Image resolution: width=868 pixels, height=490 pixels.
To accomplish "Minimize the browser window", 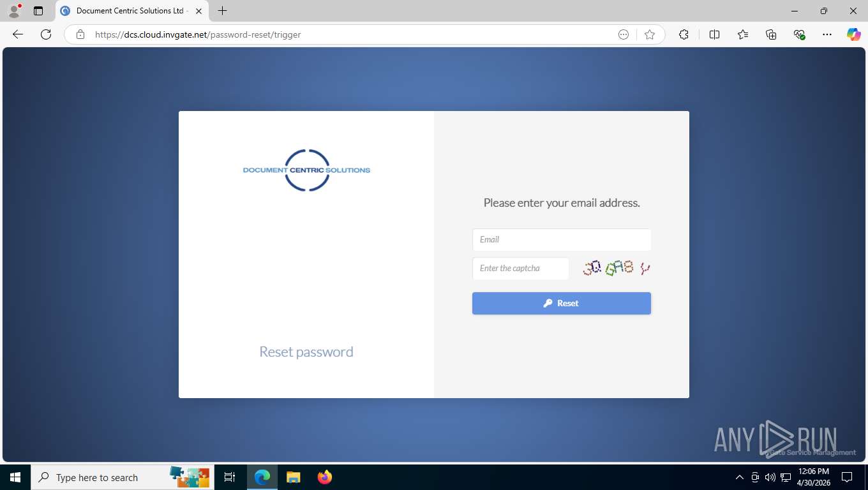I will pos(795,11).
